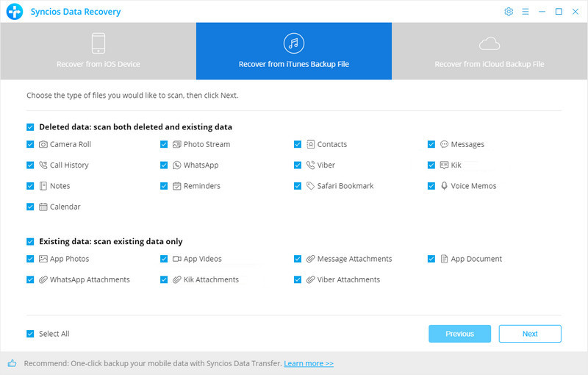Click the Viber phone icon
Viewport: 588px width, 375px height.
pyautogui.click(x=310, y=165)
